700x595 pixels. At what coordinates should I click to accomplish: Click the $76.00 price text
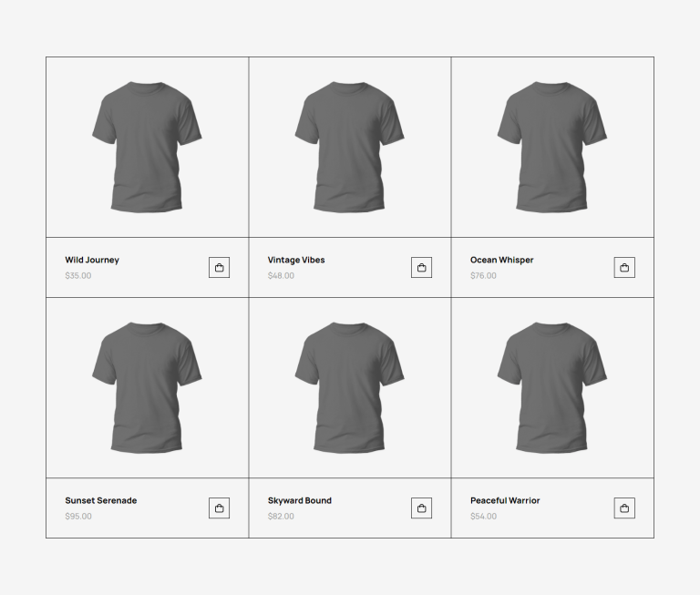(483, 275)
